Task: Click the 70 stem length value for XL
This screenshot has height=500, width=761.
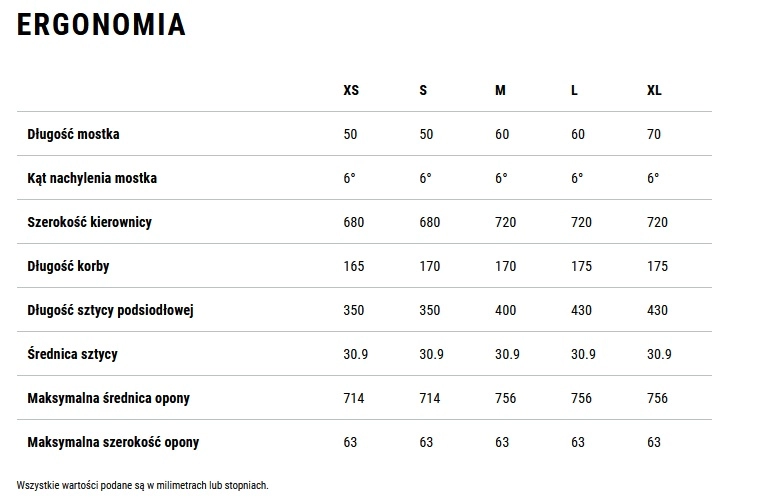Action: click(654, 134)
